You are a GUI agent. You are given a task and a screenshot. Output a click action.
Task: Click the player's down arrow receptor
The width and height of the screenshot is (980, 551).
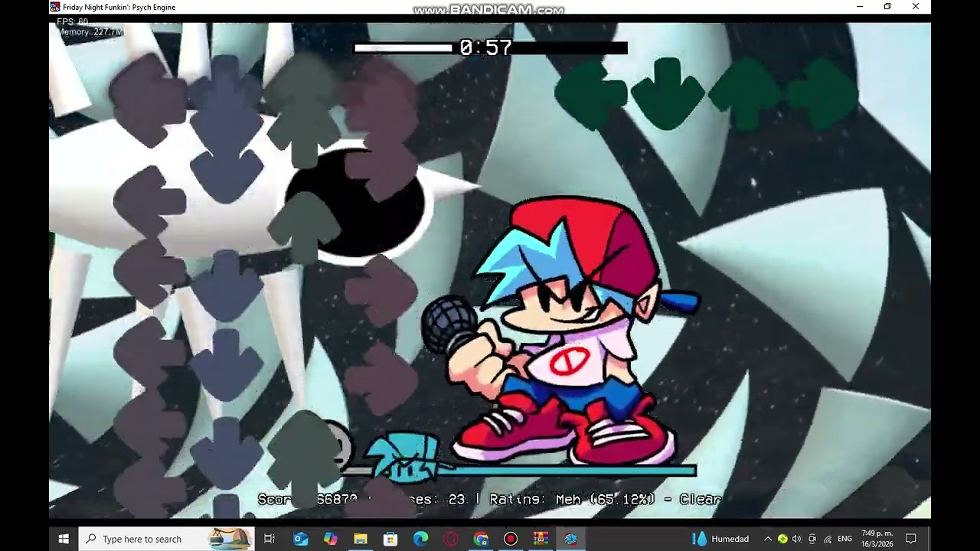(668, 94)
